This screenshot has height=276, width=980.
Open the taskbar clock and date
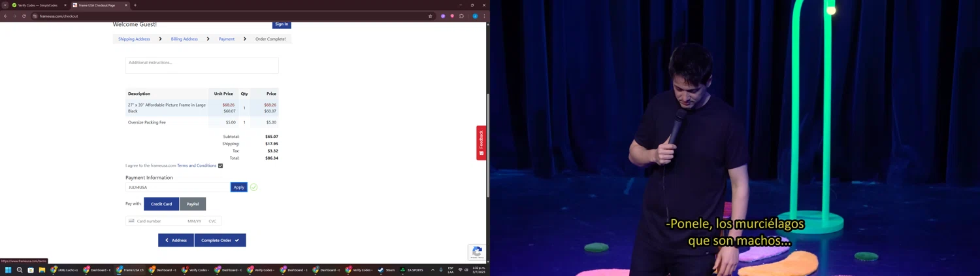479,269
